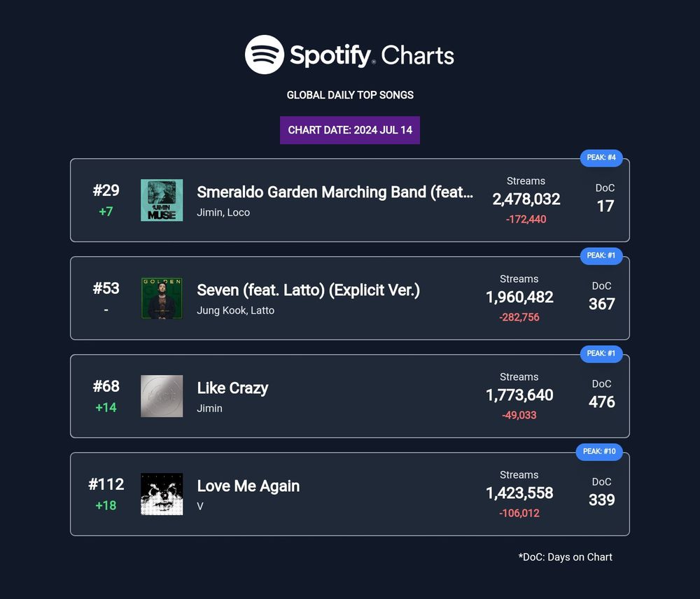Select the Love Me Again song title

[248, 486]
